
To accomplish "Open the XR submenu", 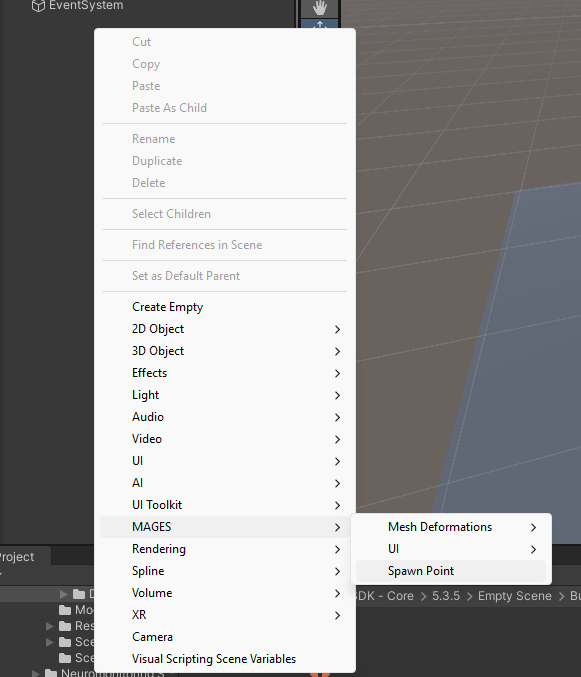I will 224,615.
